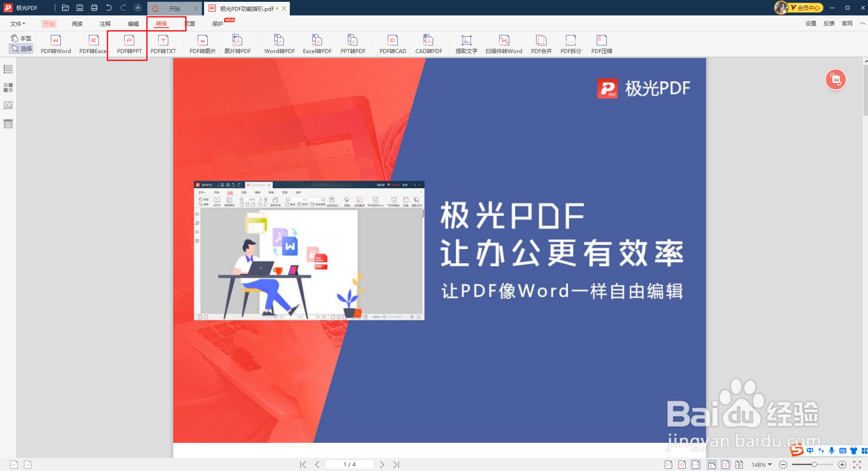Set actual size 1:1 view

pyautogui.click(x=668, y=465)
